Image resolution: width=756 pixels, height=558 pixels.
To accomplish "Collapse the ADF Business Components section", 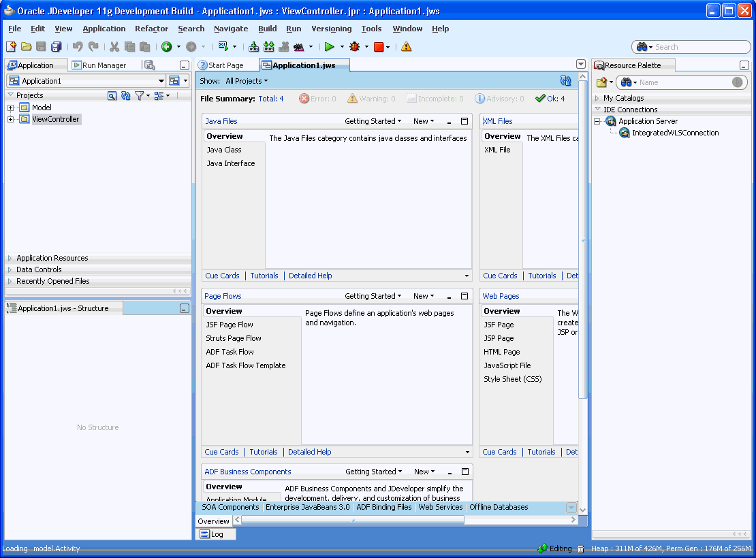I will pyautogui.click(x=450, y=472).
